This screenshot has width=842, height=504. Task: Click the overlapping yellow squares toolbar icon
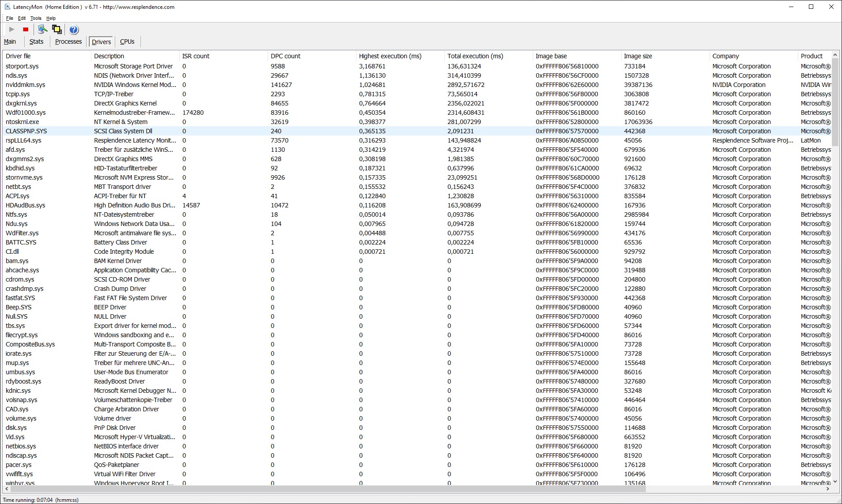tap(57, 30)
